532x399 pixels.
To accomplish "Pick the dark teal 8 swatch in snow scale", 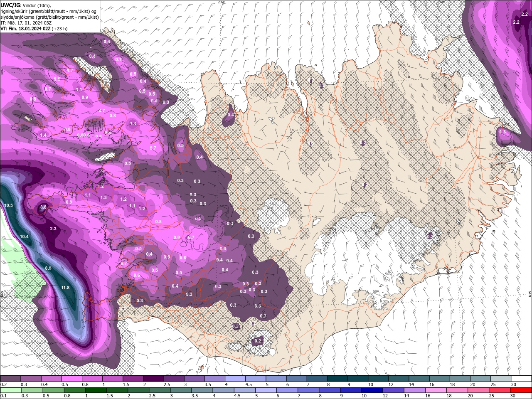I will 337,379.
